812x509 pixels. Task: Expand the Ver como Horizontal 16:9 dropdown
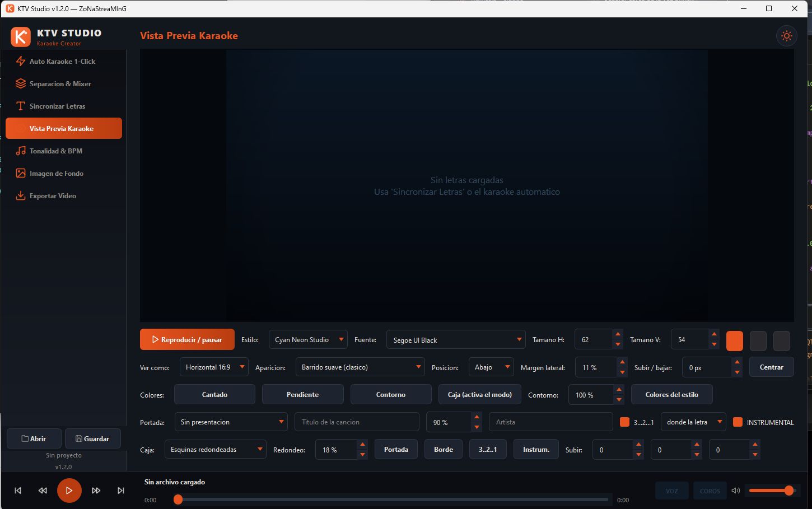tap(214, 367)
